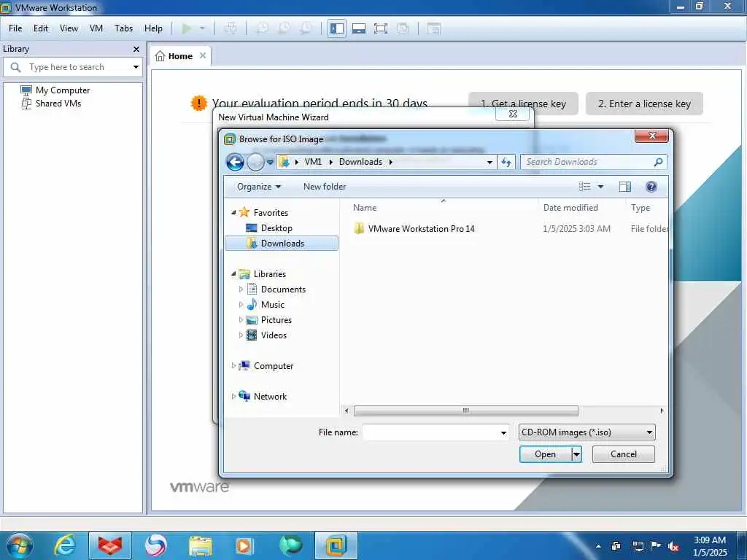Image resolution: width=747 pixels, height=560 pixels.
Task: Show the preview pane
Action: click(x=625, y=187)
